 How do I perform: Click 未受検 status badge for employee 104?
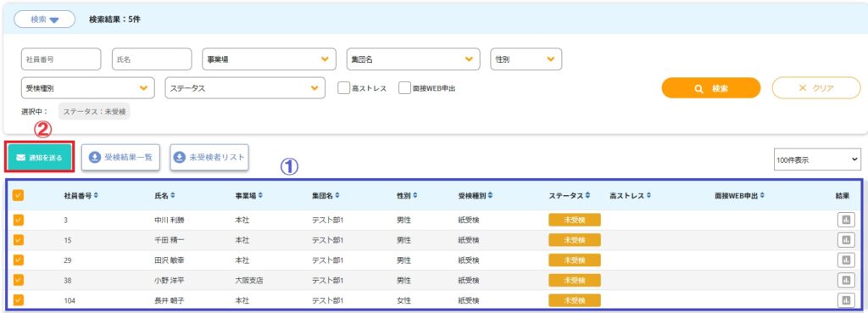click(575, 300)
